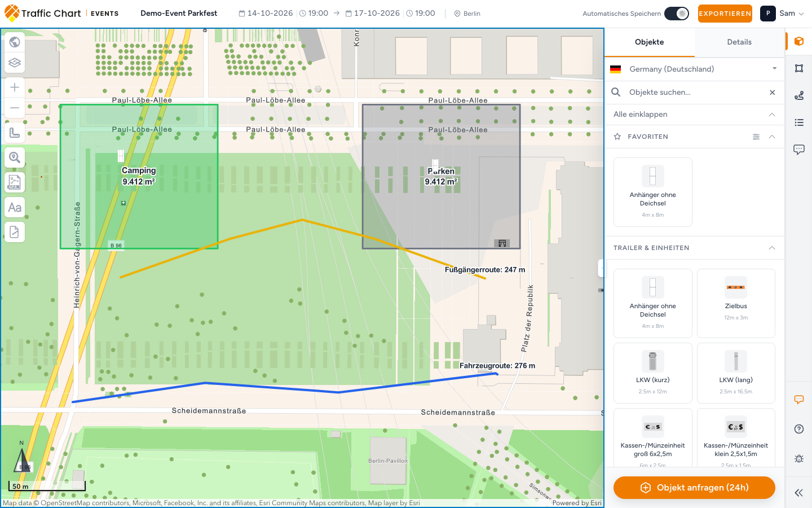Select the area shape sidebar icon
The width and height of the screenshot is (812, 508).
[799, 68]
